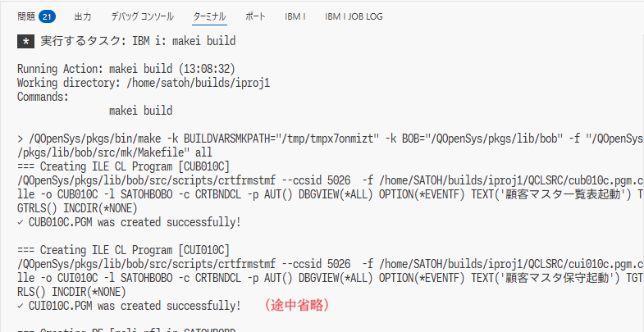This screenshot has height=332, width=644.
Task: Show the ポート tab
Action: [255, 16]
